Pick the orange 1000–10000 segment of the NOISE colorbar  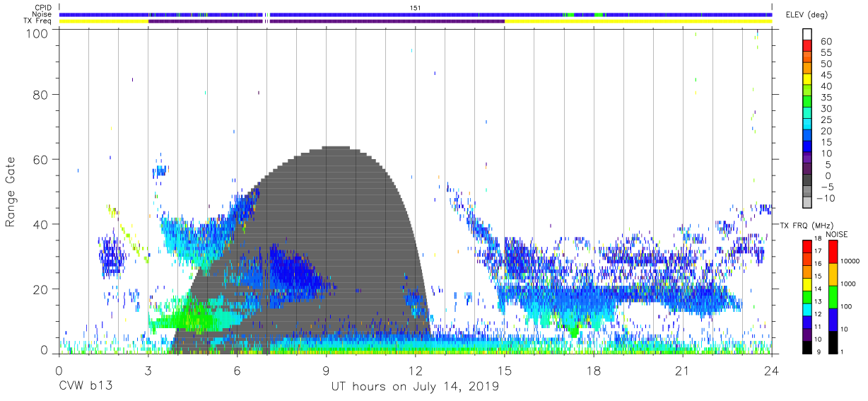(x=833, y=273)
